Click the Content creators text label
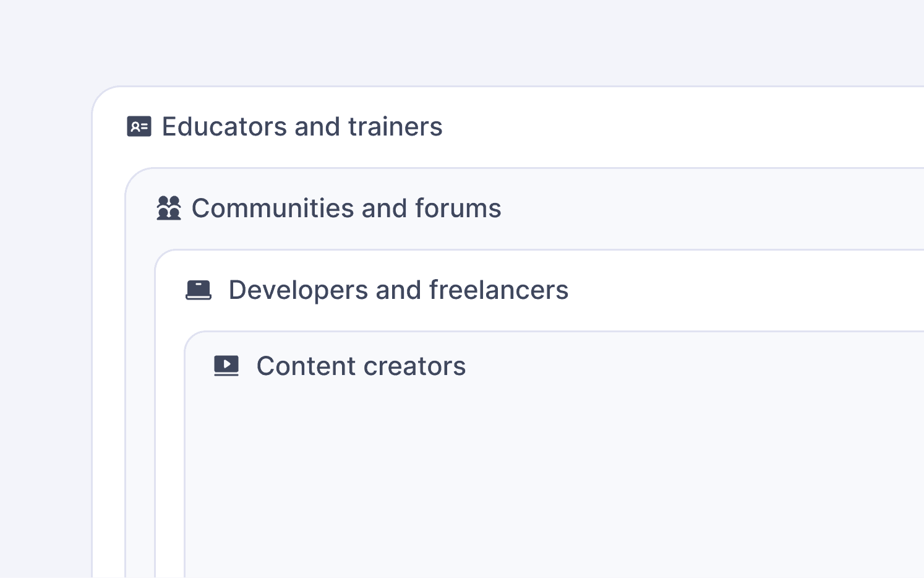Image resolution: width=924 pixels, height=578 pixels. tap(361, 366)
